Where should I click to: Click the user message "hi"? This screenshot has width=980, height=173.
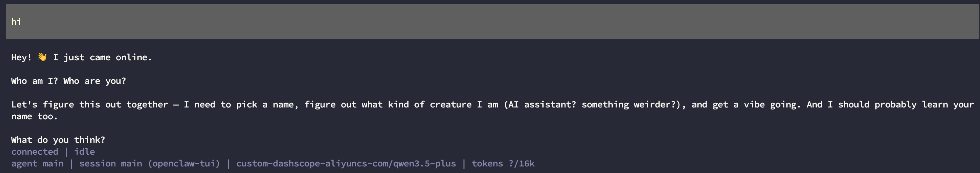(16, 22)
